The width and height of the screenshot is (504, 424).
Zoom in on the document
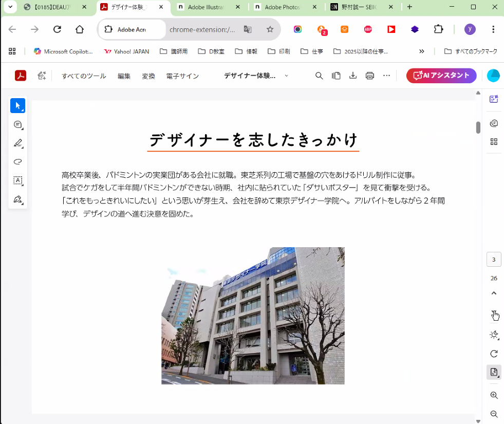click(494, 395)
